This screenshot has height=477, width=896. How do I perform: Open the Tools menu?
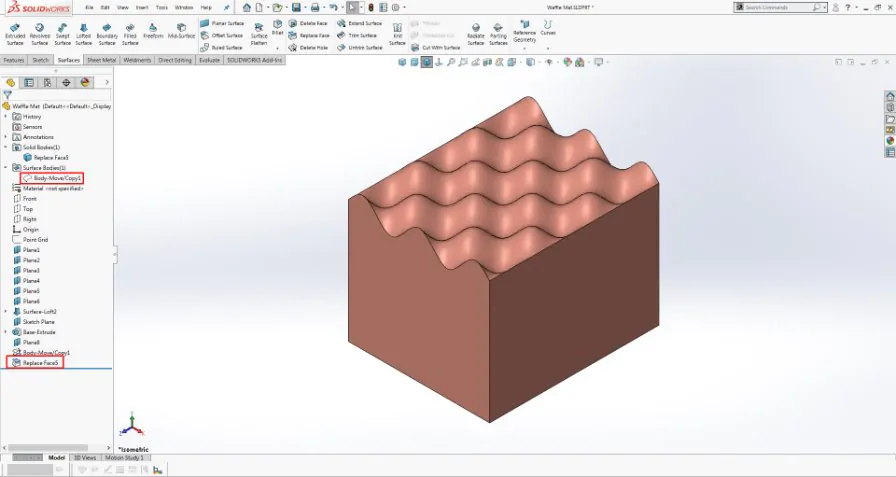pyautogui.click(x=162, y=7)
